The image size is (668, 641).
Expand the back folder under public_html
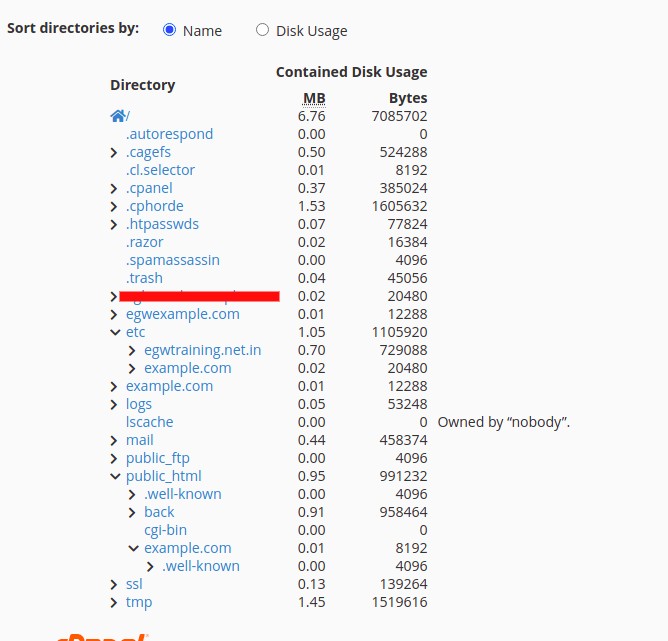132,512
